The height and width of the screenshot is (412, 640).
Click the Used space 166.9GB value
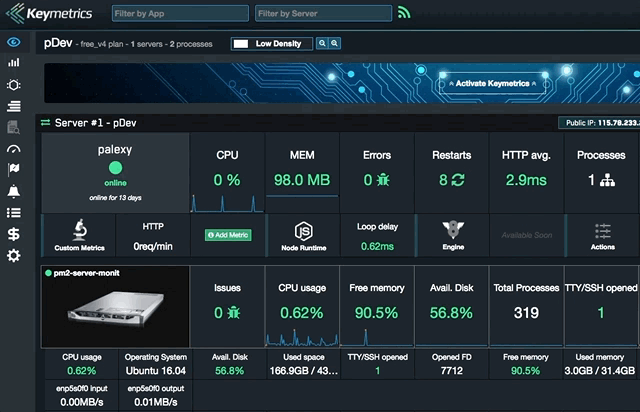[x=303, y=371]
